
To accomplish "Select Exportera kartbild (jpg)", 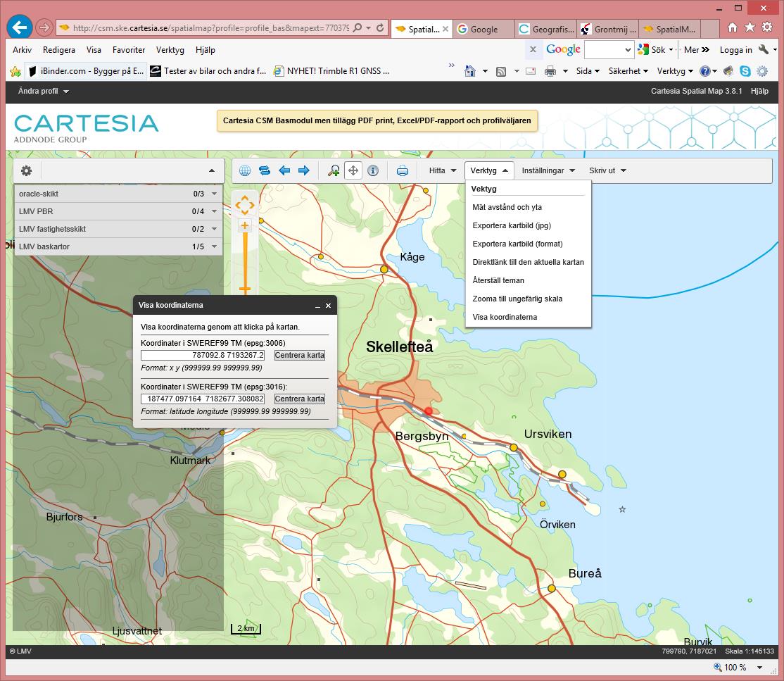I will (x=512, y=225).
